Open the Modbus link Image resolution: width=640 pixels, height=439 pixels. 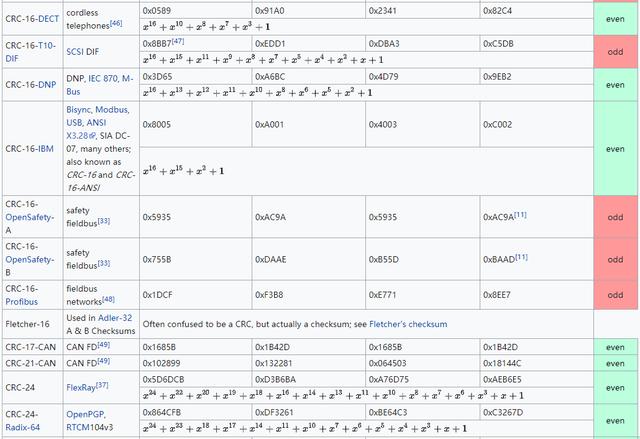pos(112,109)
